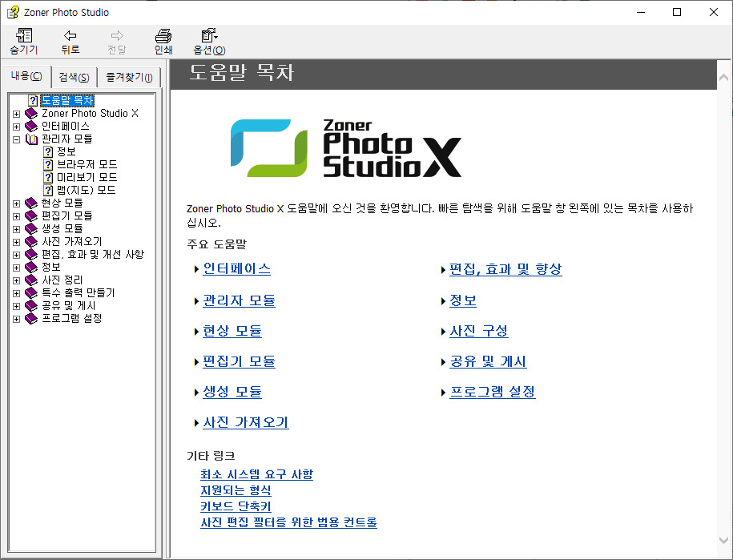Click the book icon beside 프로그램 설정 in tree
The width and height of the screenshot is (733, 560).
click(x=31, y=318)
